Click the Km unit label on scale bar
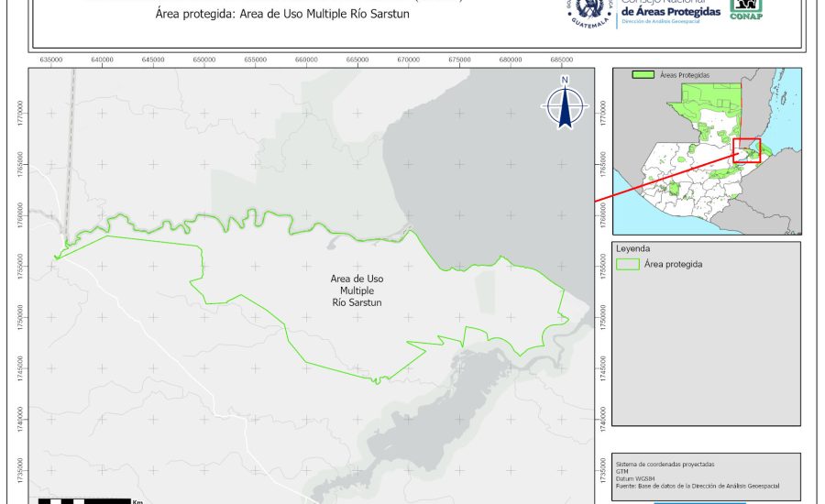Screen dimensions: 825x504 [137, 500]
